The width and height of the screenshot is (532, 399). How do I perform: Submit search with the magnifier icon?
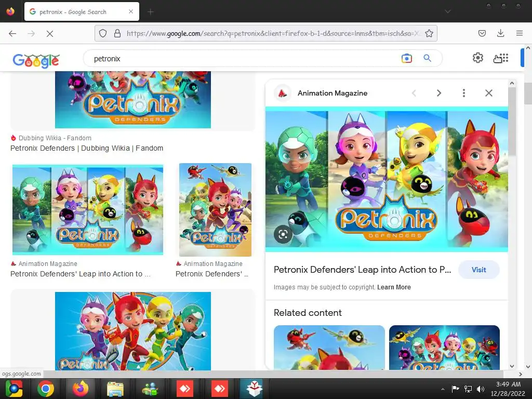[427, 58]
